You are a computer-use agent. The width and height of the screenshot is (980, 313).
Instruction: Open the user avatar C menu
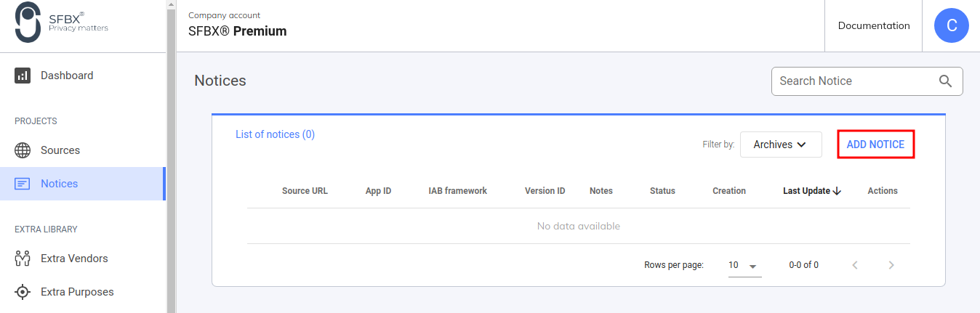(x=951, y=26)
